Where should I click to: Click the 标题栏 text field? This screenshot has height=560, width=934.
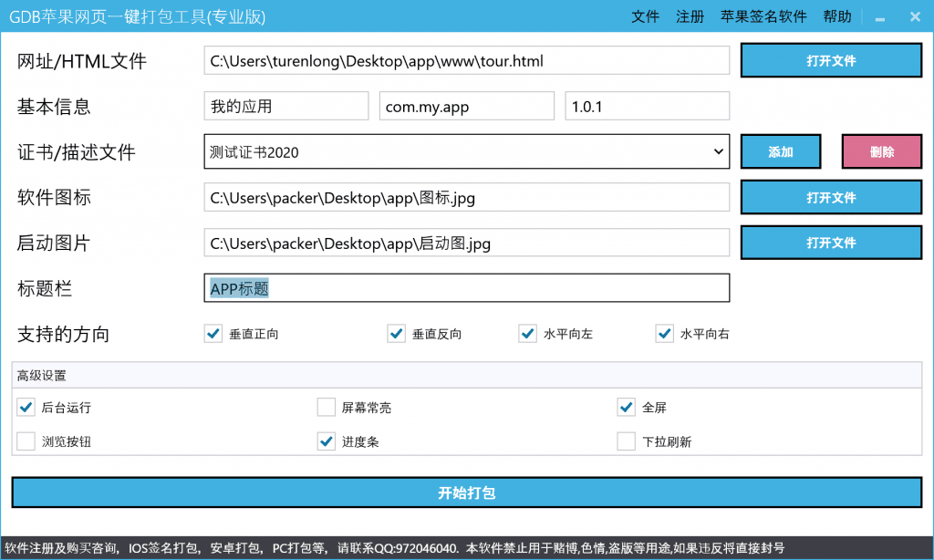click(x=466, y=288)
